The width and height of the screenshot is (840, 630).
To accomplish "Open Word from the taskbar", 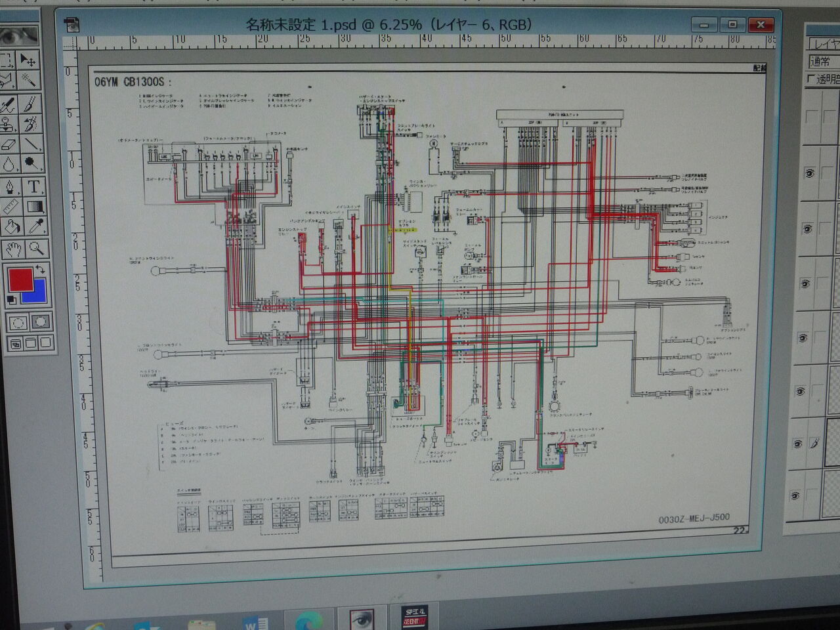I will (x=255, y=623).
